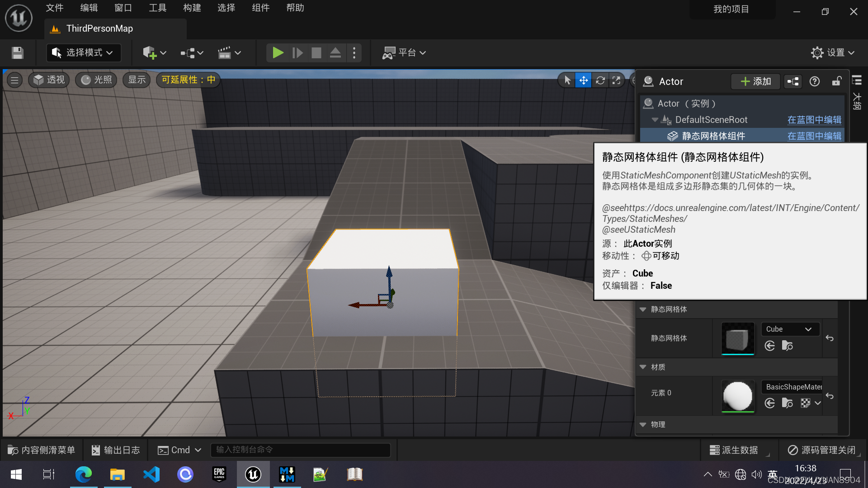The height and width of the screenshot is (488, 868).
Task: Open the 帮助 help menu
Action: click(295, 8)
